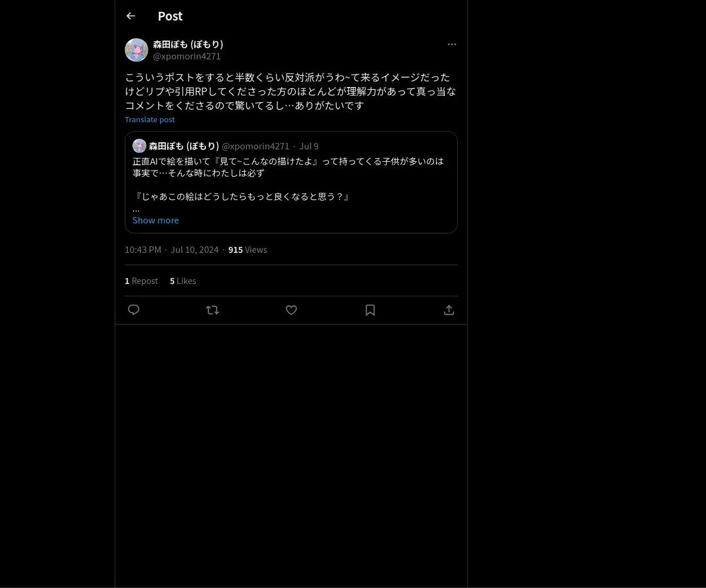The width and height of the screenshot is (706, 588).
Task: Expand quoted post with Show more
Action: (x=155, y=220)
